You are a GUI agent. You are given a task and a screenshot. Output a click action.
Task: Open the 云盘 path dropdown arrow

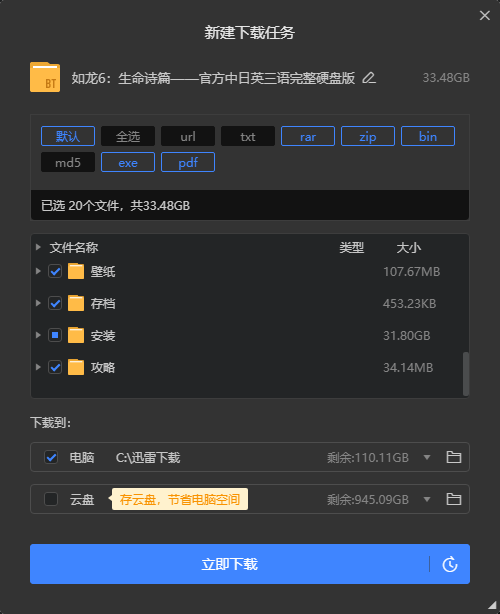[x=427, y=499]
